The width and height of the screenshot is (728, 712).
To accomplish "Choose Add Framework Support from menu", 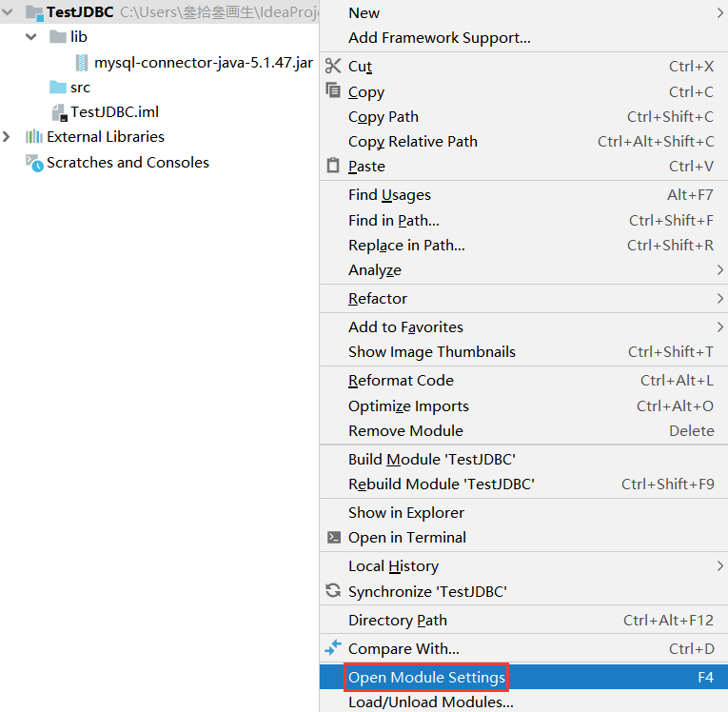I will tap(523, 38).
